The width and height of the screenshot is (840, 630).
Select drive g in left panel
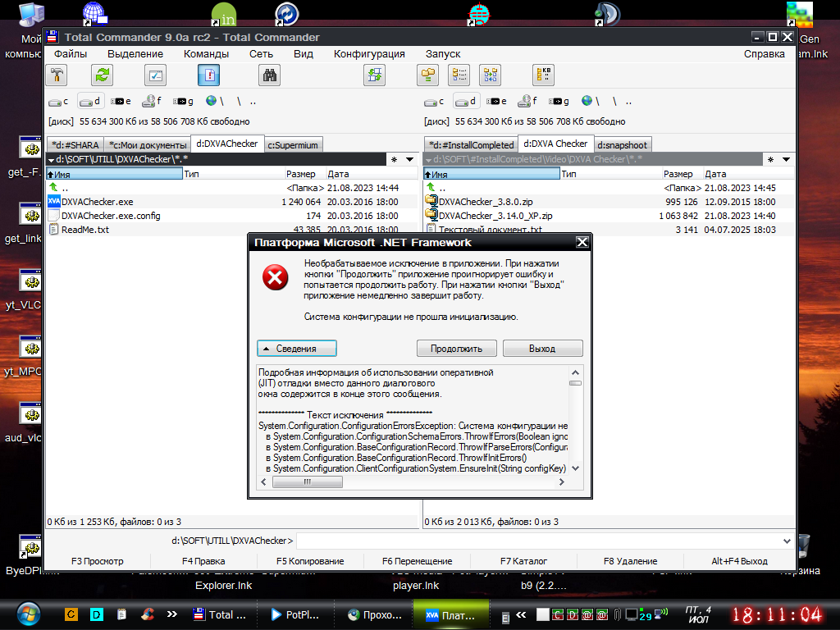pos(183,101)
